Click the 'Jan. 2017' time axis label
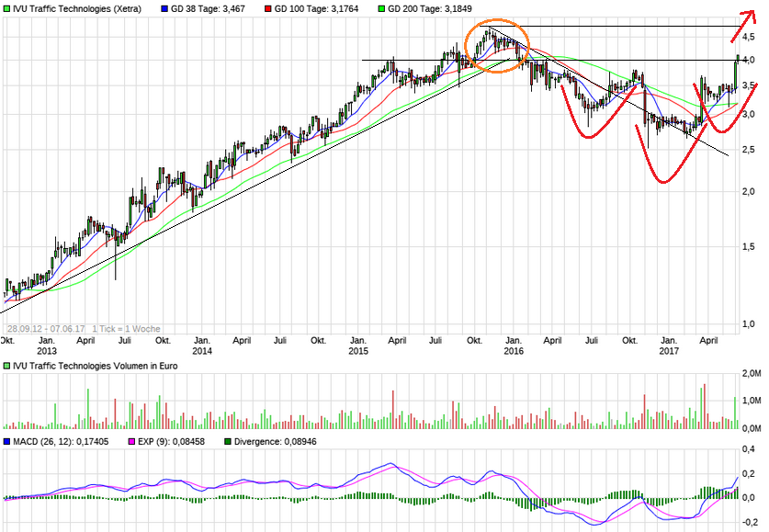This screenshot has height=532, width=769. 669,345
